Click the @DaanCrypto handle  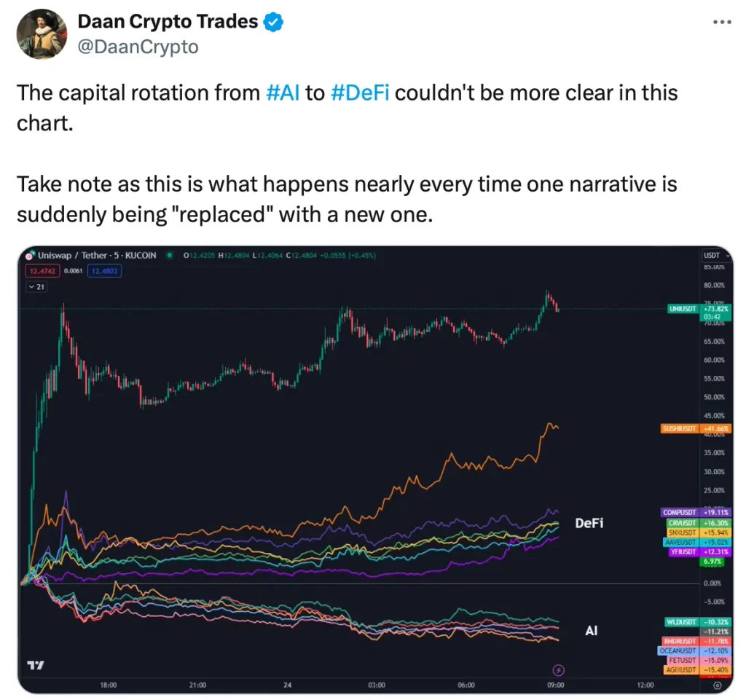[138, 47]
